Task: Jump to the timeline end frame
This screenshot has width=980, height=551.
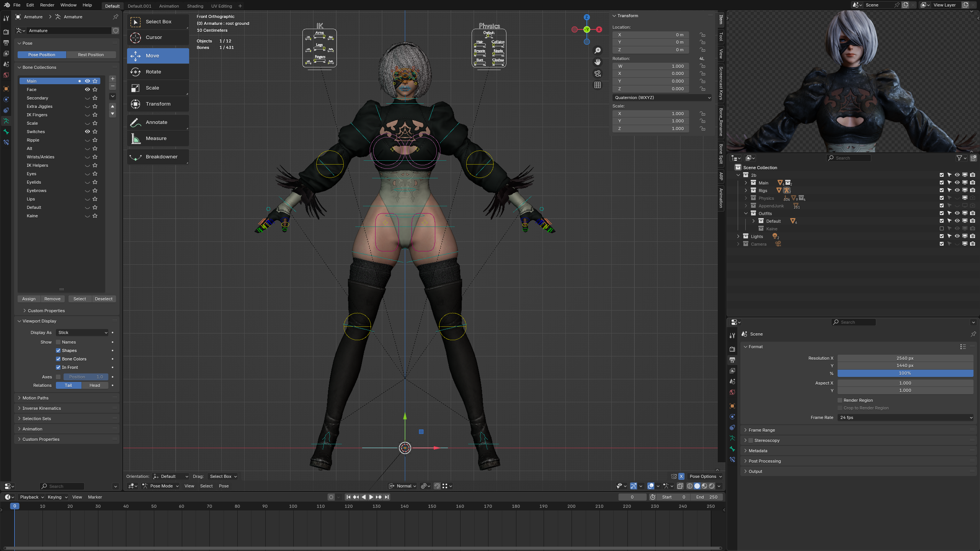Action: tap(387, 497)
